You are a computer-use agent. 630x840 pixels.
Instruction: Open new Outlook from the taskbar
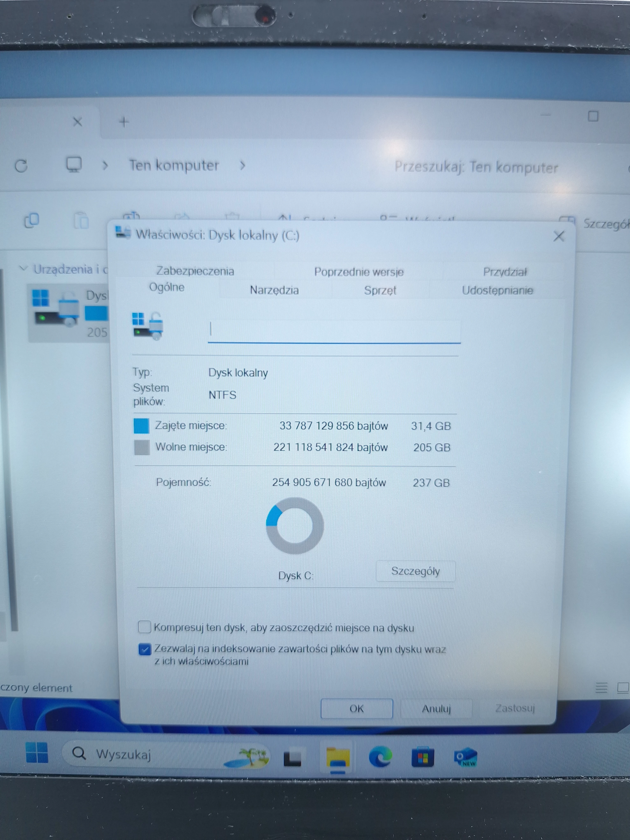pyautogui.click(x=465, y=757)
